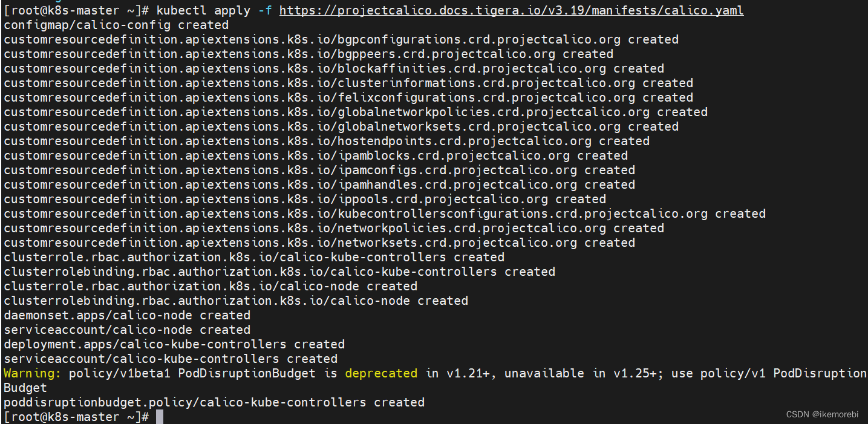
Task: Select the ippools.crd.projectcalico.org line
Action: (305, 199)
